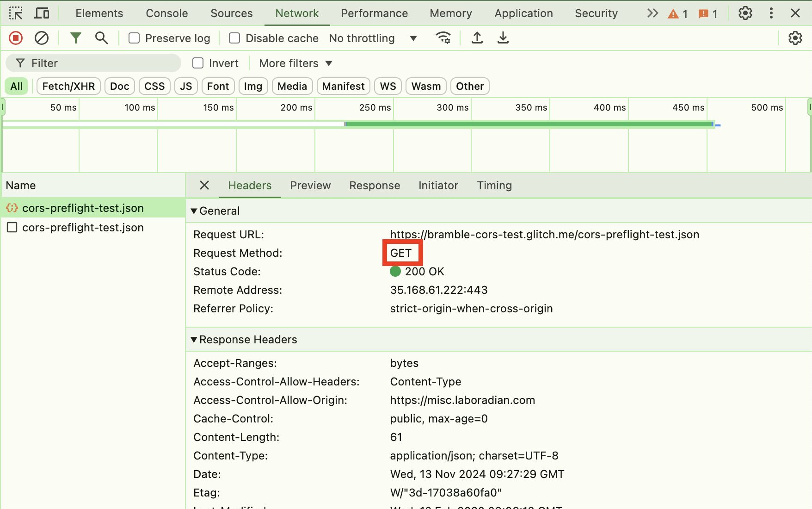
Task: Filter requests by Img type
Action: 253,86
